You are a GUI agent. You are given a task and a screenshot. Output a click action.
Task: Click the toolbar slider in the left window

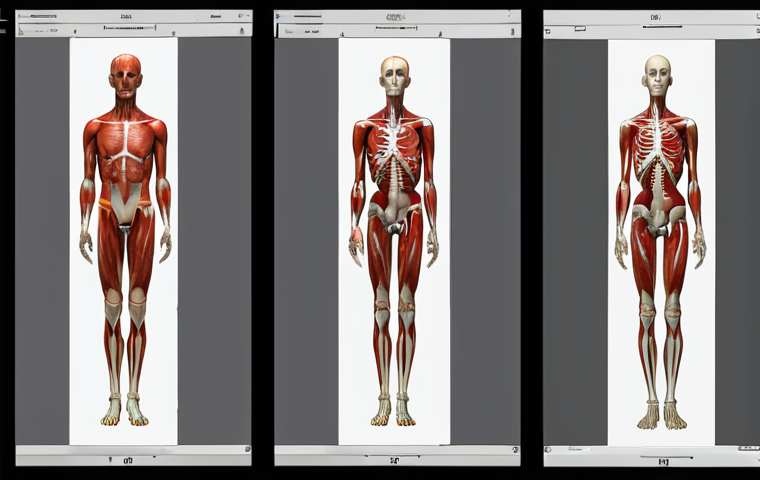(x=129, y=28)
